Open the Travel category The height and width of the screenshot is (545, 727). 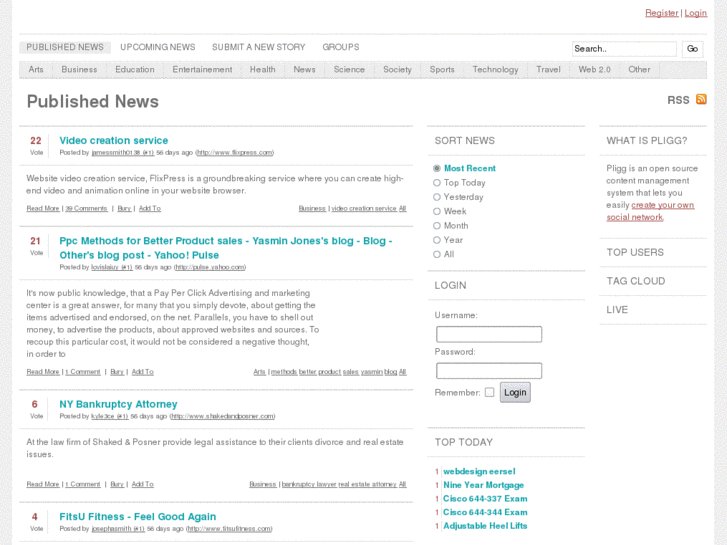click(548, 70)
